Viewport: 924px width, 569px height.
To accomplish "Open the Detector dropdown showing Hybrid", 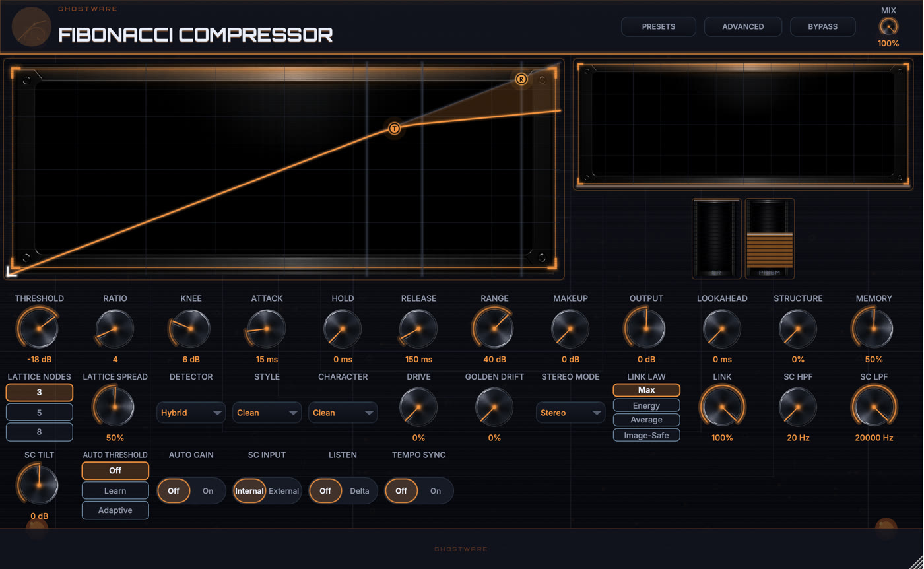I will pyautogui.click(x=191, y=413).
